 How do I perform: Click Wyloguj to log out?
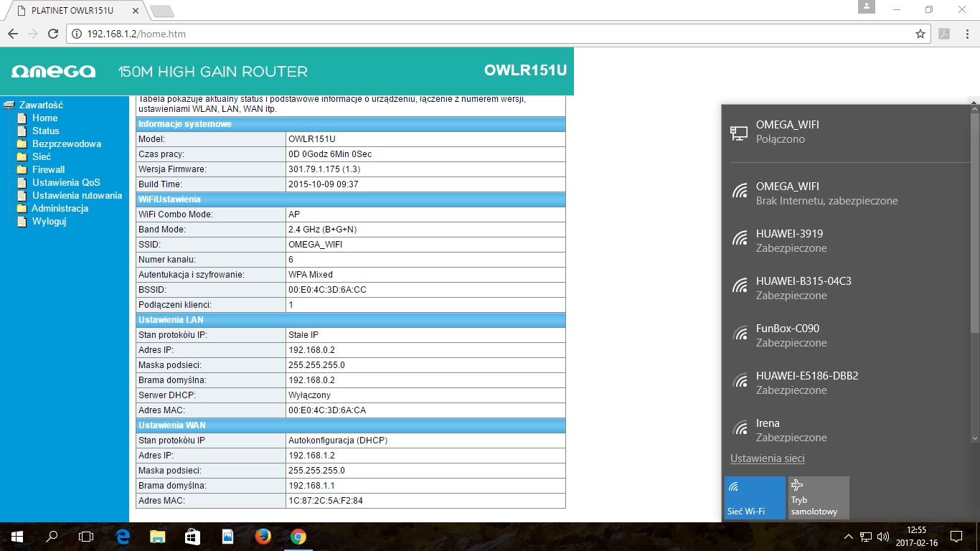(49, 221)
